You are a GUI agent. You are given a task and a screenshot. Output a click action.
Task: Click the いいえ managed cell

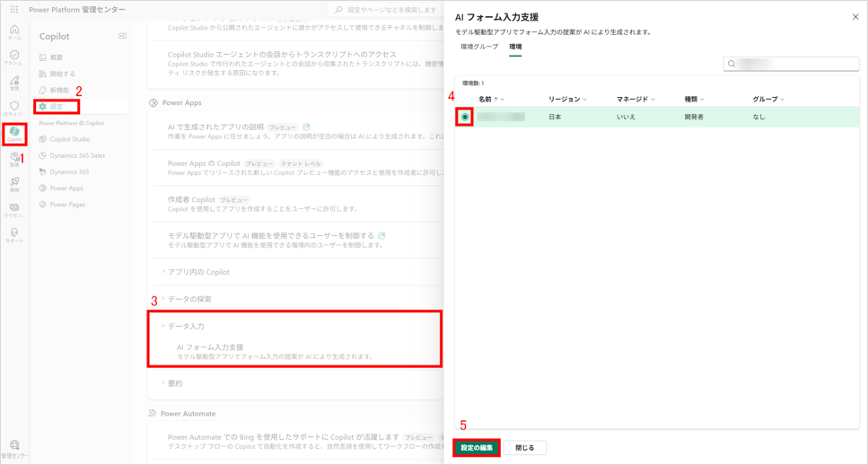627,118
